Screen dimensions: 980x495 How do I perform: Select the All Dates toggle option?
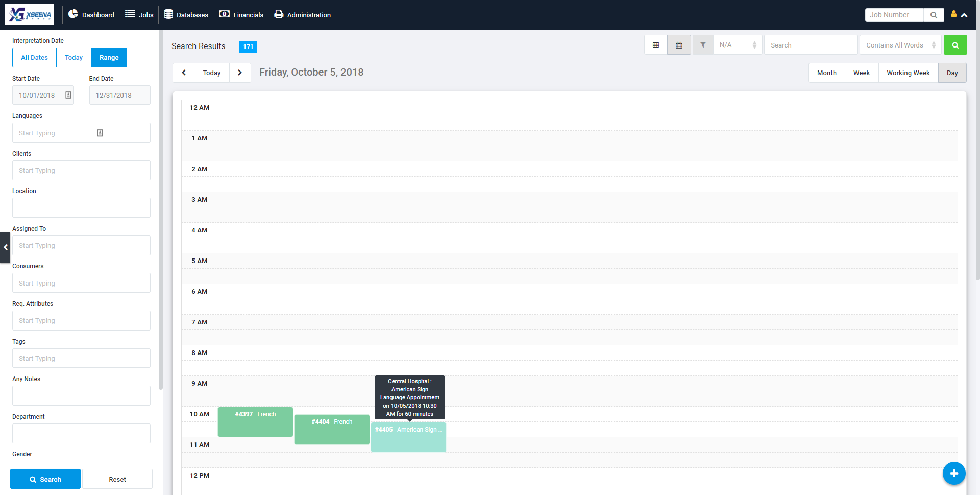(34, 58)
